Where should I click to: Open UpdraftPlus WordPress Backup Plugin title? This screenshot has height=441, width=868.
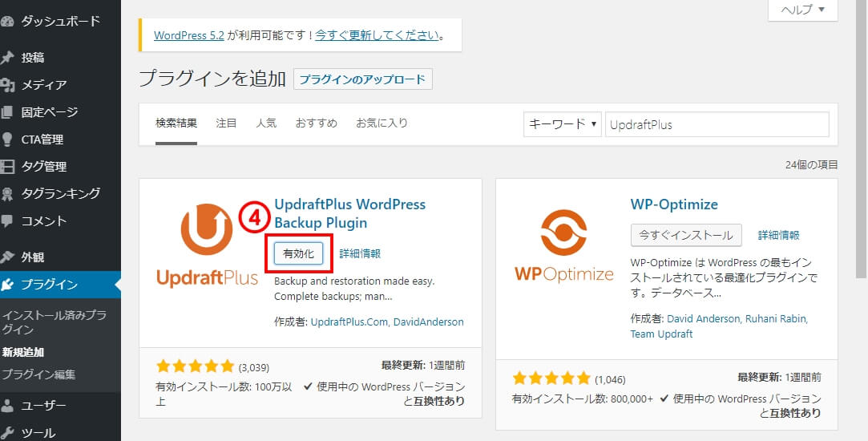pyautogui.click(x=350, y=213)
